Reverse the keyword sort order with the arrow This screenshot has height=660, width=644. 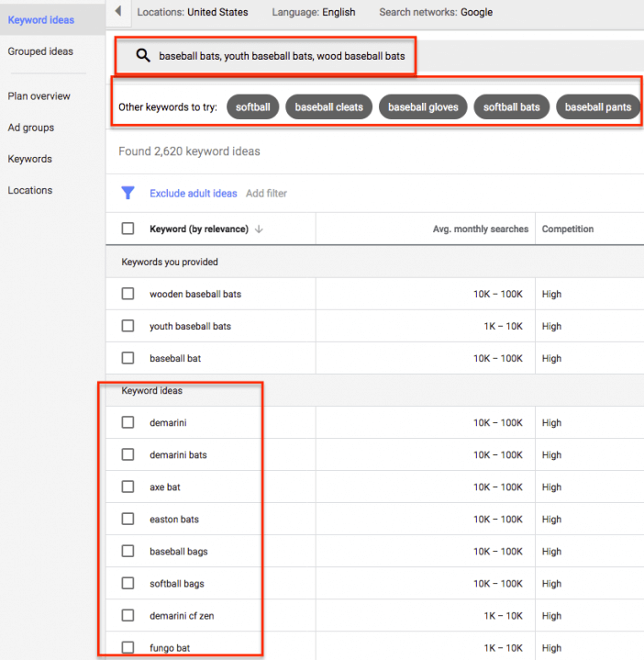pyautogui.click(x=259, y=229)
